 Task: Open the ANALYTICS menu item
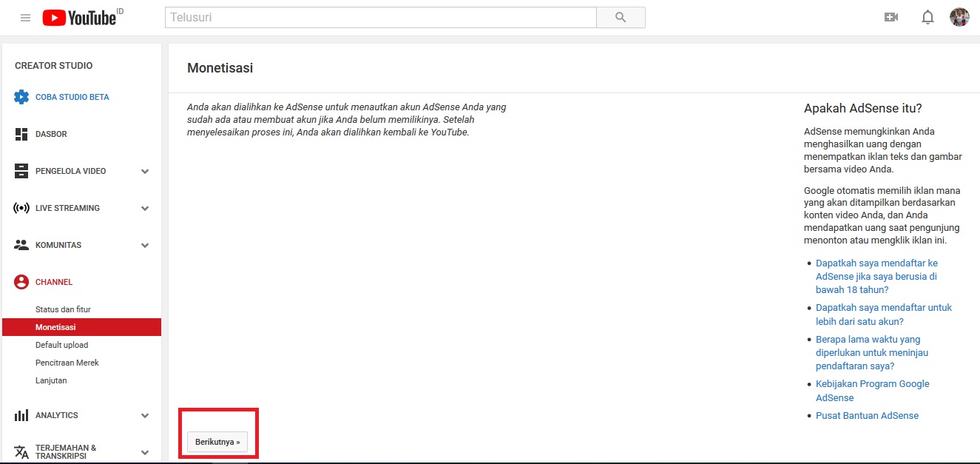point(57,415)
